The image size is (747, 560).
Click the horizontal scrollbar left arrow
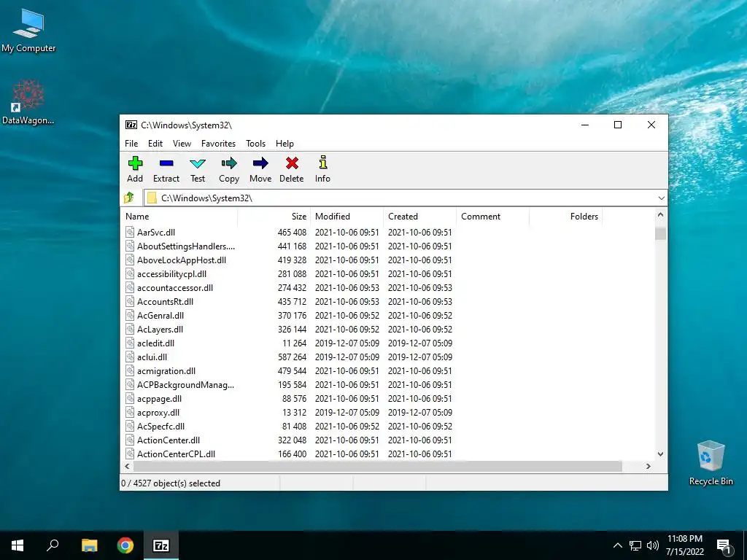(127, 466)
